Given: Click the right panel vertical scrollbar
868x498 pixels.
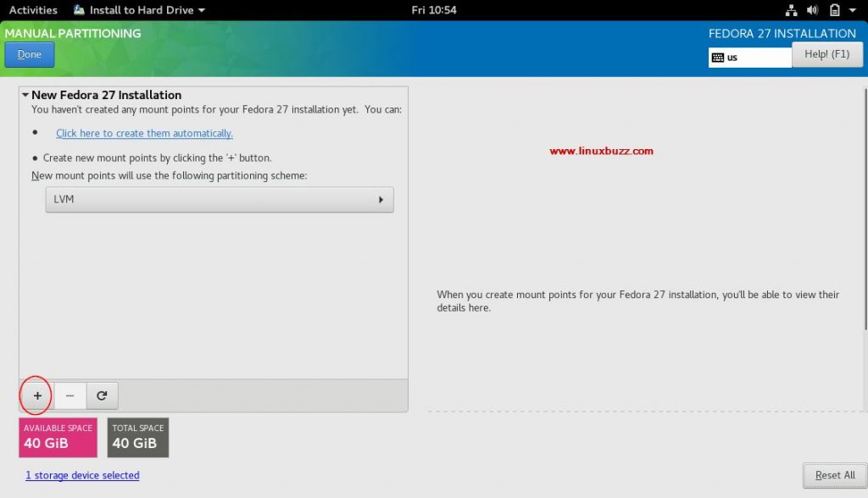Looking at the screenshot, I should [865, 209].
